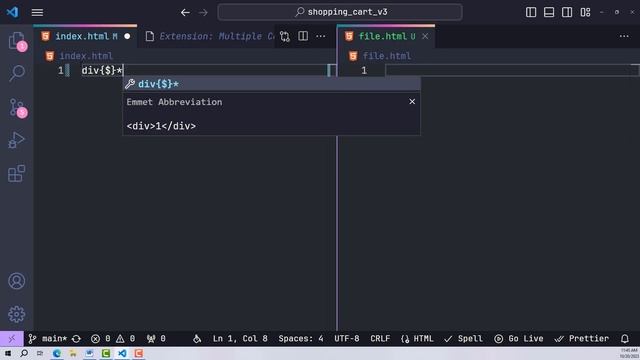Open notifications with the bell icon
This screenshot has width=640, height=360.
[x=624, y=338]
